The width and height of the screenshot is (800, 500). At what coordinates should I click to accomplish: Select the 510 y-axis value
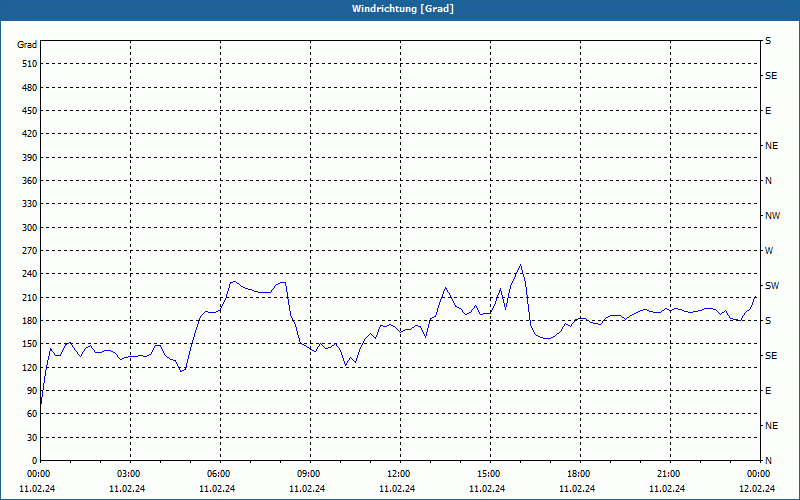tap(30, 64)
